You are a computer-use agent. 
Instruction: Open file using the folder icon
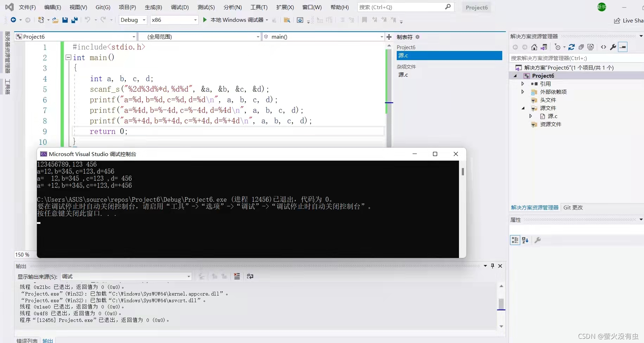pyautogui.click(x=55, y=20)
